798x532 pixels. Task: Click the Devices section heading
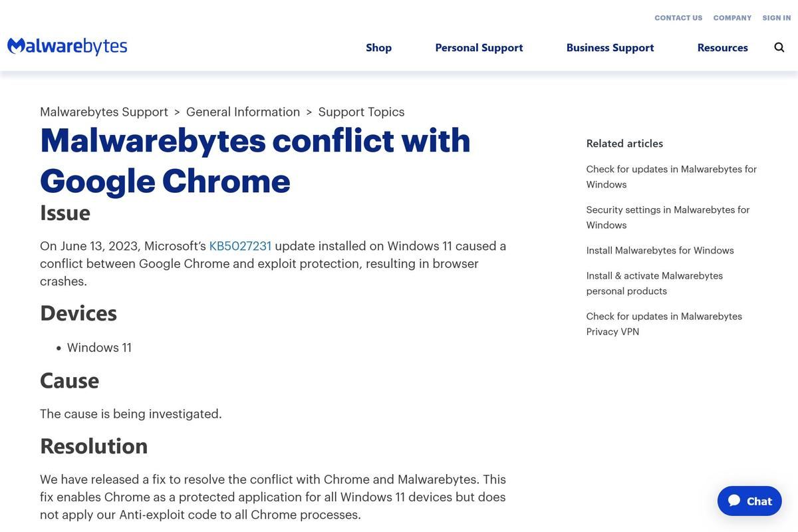click(78, 313)
